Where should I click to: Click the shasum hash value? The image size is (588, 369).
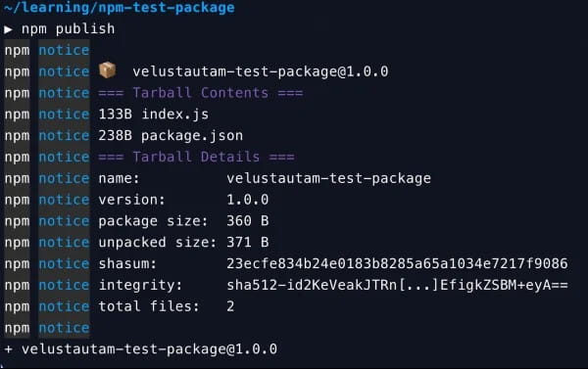pyautogui.click(x=397, y=263)
